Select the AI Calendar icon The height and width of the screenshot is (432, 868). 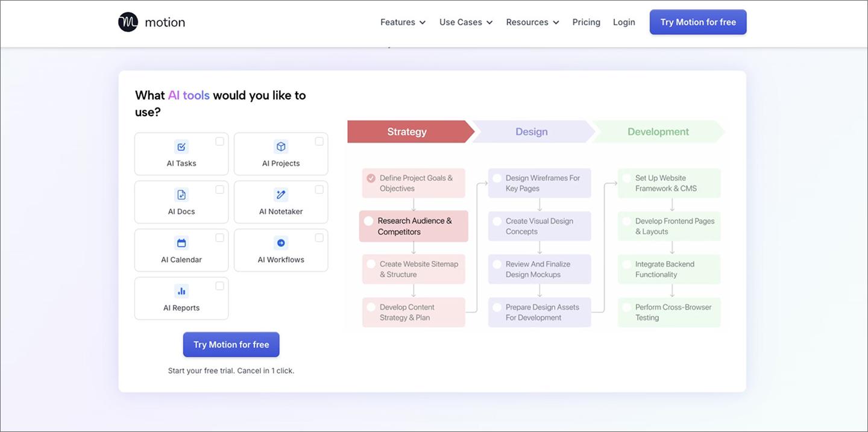point(181,242)
